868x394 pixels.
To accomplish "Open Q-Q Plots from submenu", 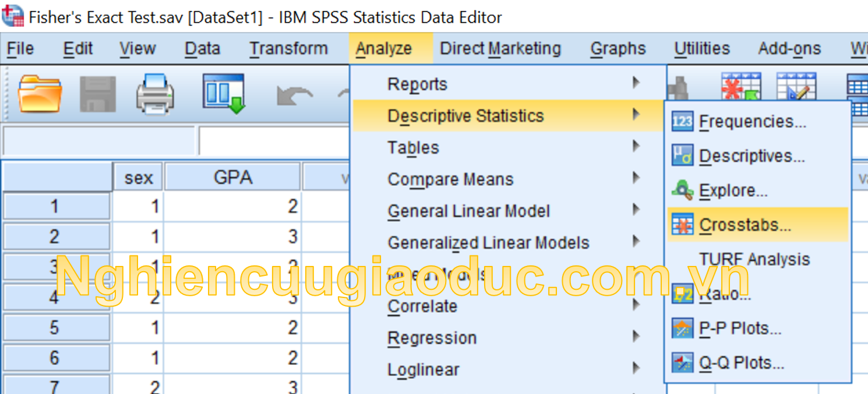I will (x=741, y=363).
